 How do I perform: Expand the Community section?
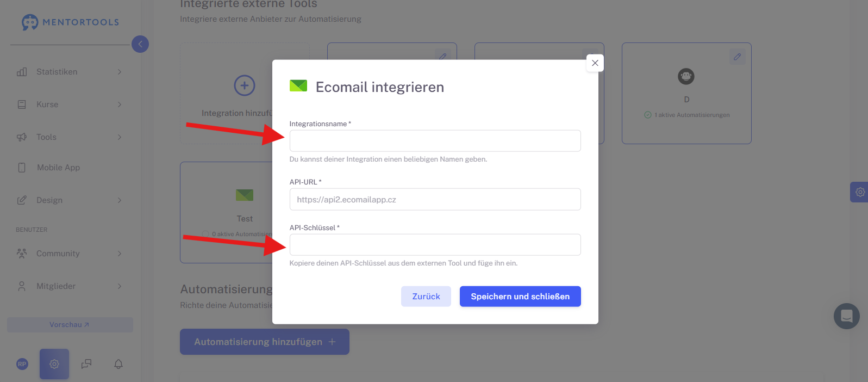(69, 254)
